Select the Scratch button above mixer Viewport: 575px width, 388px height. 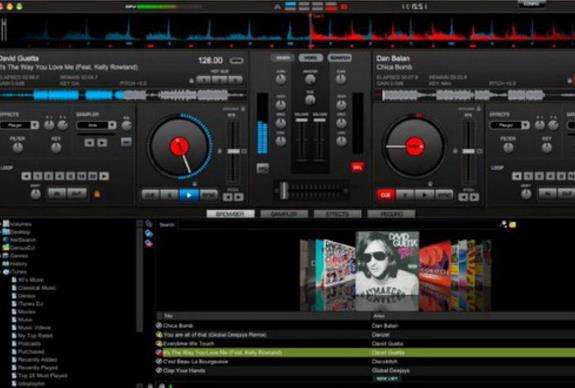point(339,58)
